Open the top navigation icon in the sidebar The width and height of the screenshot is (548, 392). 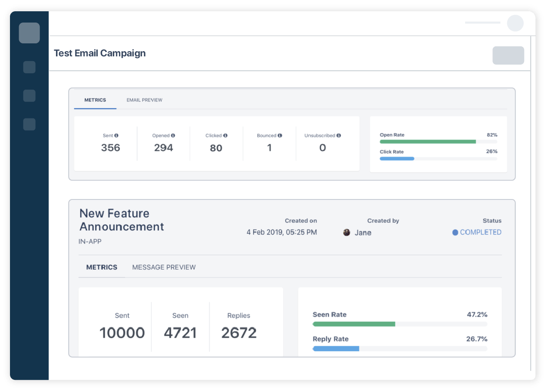pos(29,67)
